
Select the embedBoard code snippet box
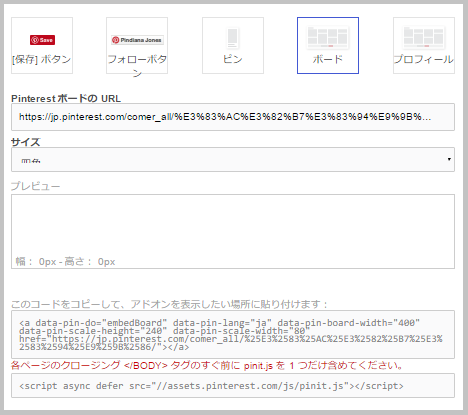point(233,334)
